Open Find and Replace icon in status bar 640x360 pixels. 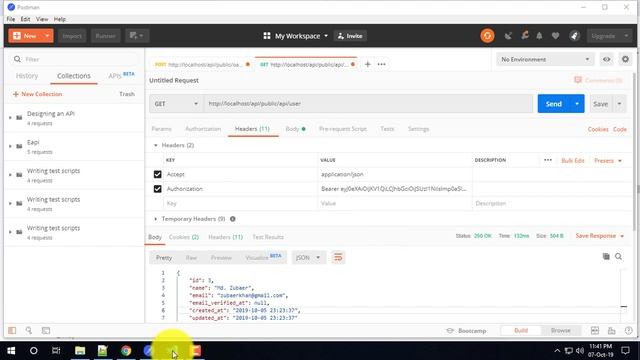29,330
